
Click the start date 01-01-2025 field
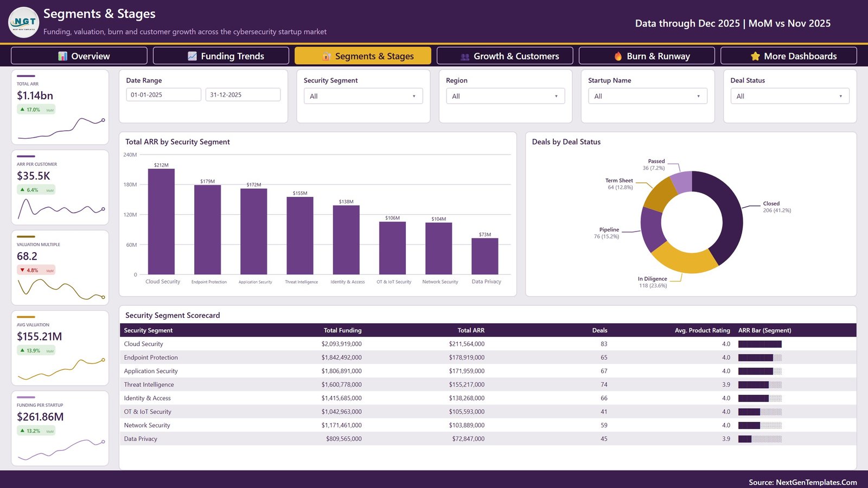163,94
